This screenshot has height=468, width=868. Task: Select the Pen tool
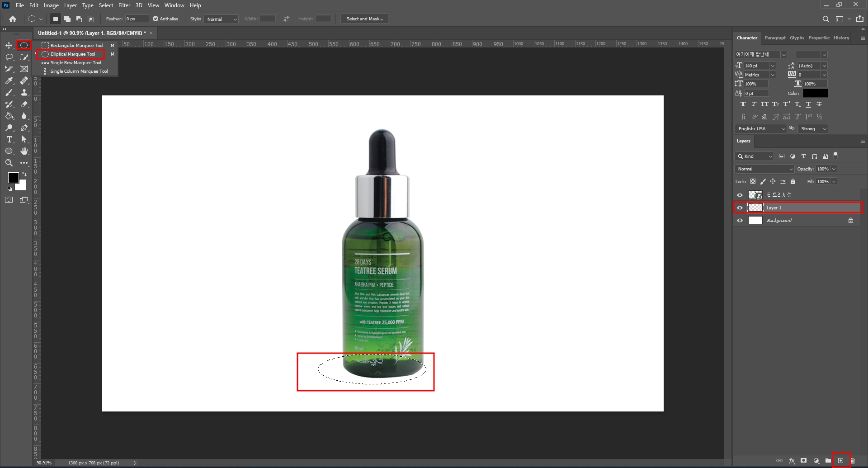coord(24,128)
